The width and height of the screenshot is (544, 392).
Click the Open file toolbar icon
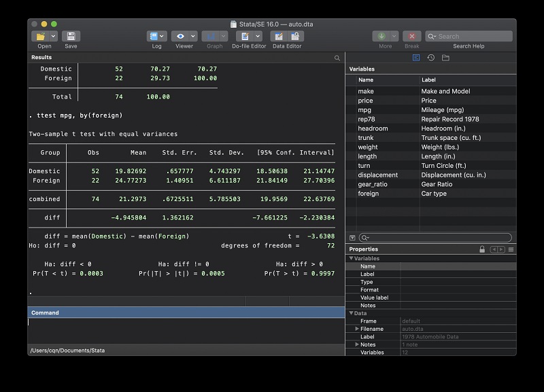point(41,36)
